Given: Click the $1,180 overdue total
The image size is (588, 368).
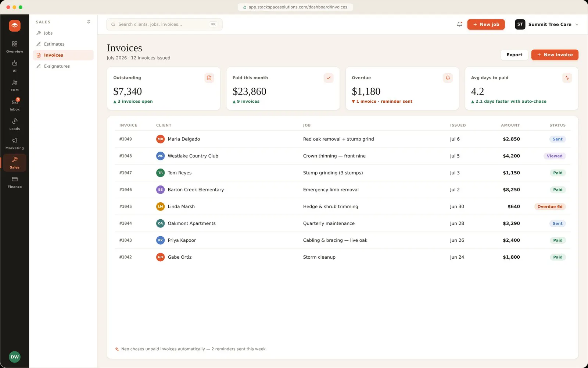Looking at the screenshot, I should click(366, 91).
